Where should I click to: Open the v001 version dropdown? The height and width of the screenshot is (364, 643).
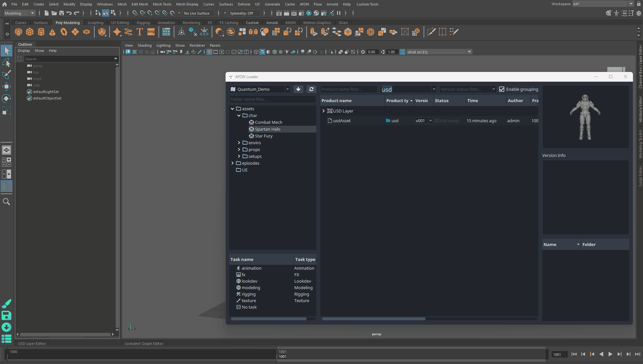pos(430,121)
